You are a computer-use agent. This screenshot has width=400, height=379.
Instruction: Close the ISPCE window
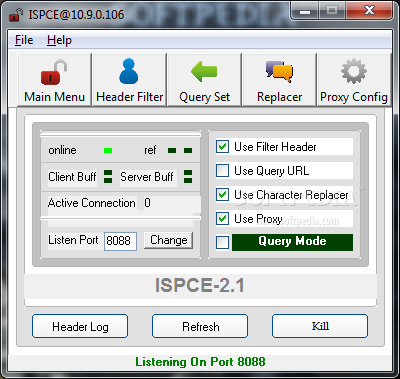[x=369, y=11]
